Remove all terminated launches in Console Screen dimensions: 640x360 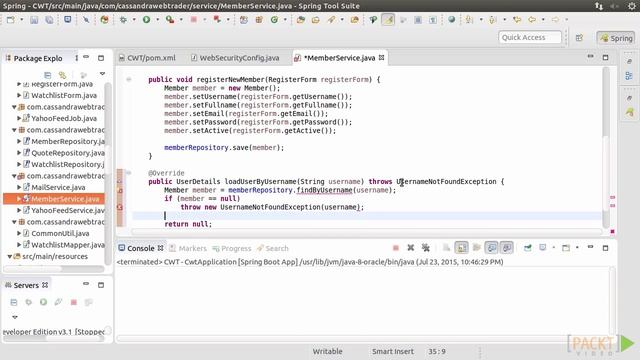[426, 248]
